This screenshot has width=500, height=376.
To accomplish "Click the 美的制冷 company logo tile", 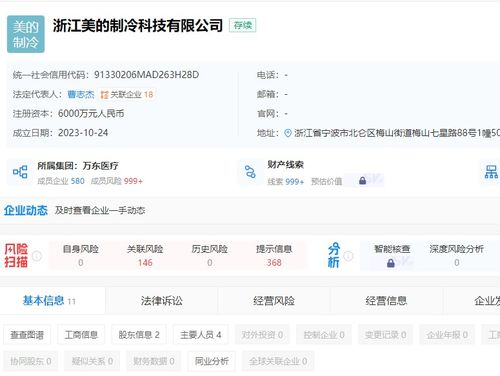I will point(26,34).
